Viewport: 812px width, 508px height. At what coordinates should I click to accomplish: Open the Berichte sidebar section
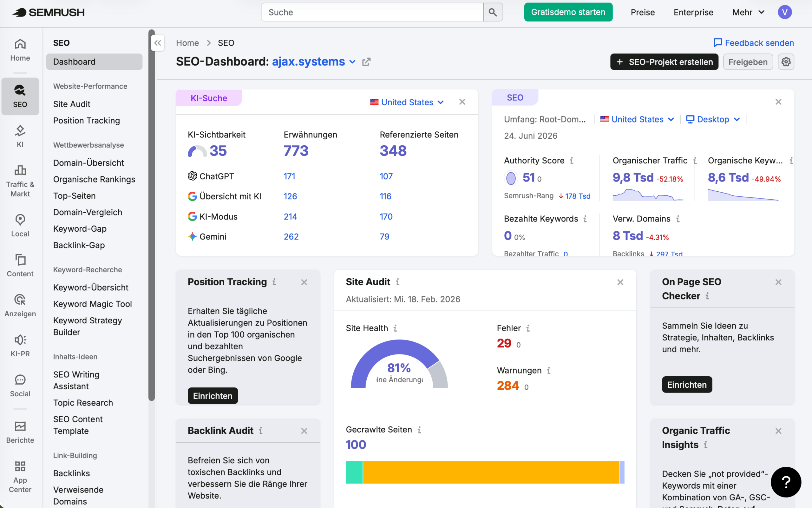pos(20,432)
